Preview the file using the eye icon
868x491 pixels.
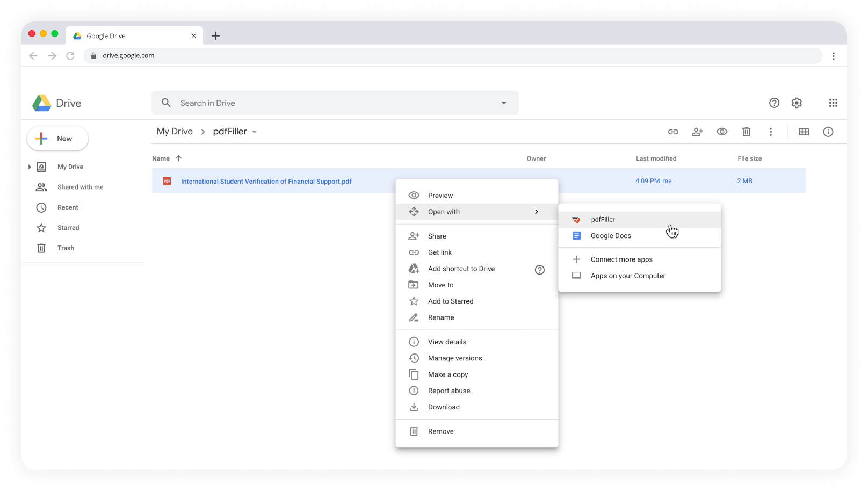(x=721, y=132)
